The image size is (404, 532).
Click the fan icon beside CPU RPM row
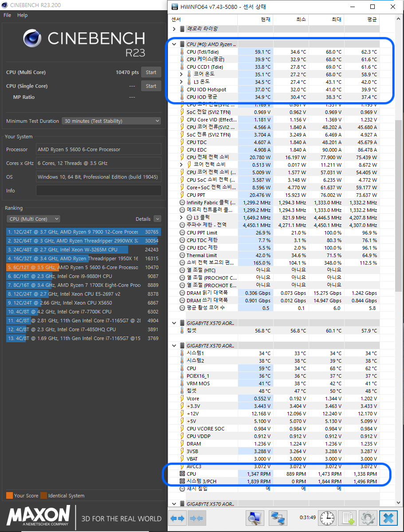(182, 474)
